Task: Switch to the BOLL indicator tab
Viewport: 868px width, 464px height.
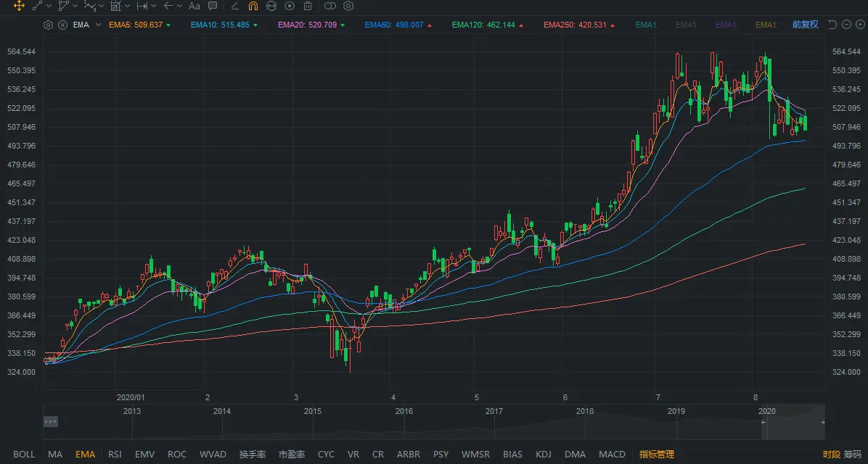Action: [24, 455]
